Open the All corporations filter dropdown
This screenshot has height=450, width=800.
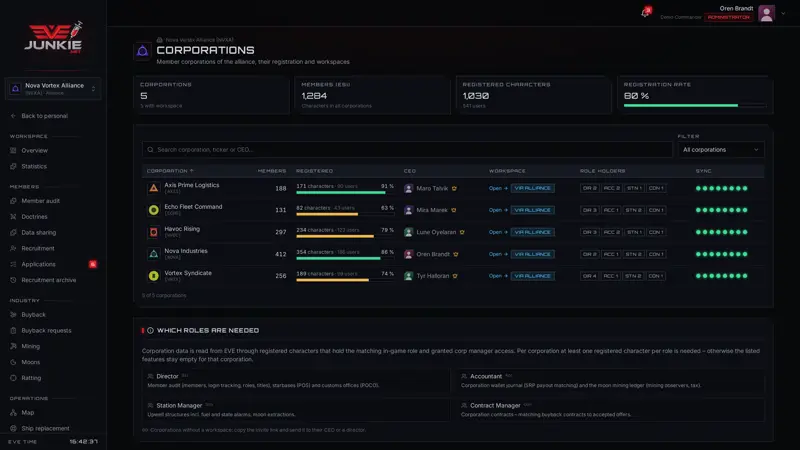coord(720,149)
